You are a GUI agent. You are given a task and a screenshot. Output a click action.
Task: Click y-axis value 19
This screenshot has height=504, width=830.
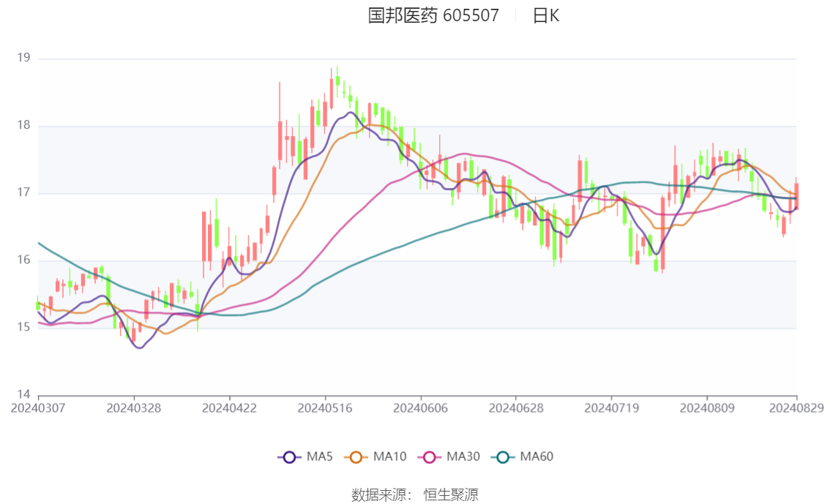[24, 58]
